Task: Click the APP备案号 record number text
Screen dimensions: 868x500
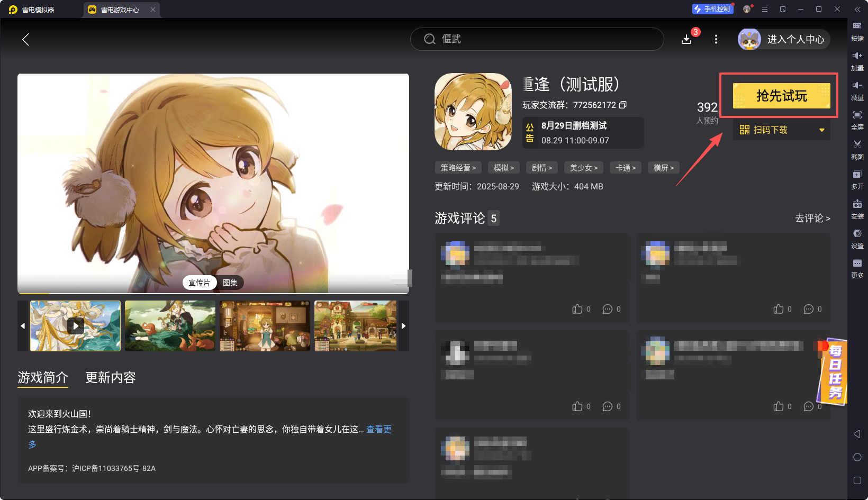Action: pyautogui.click(x=92, y=468)
